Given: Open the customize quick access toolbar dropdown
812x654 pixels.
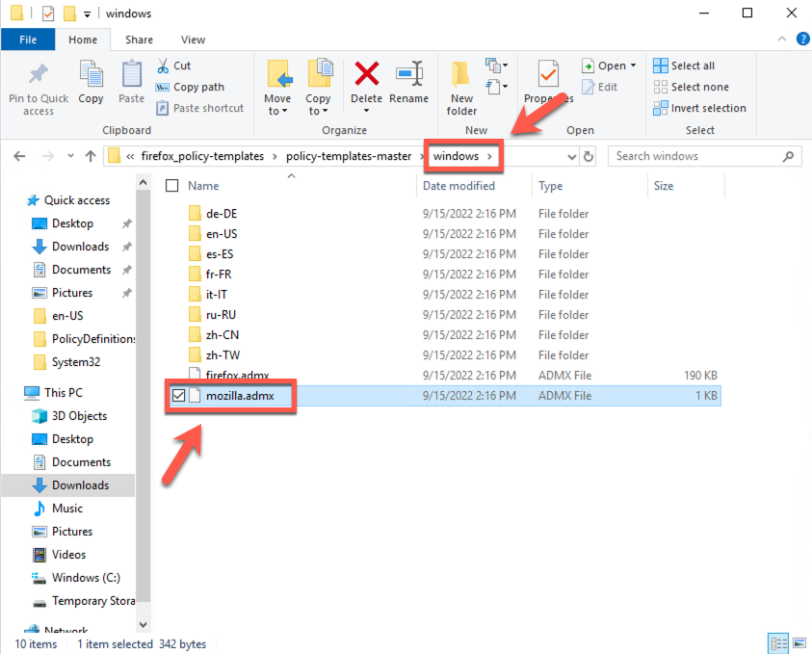Looking at the screenshot, I should tap(87, 14).
